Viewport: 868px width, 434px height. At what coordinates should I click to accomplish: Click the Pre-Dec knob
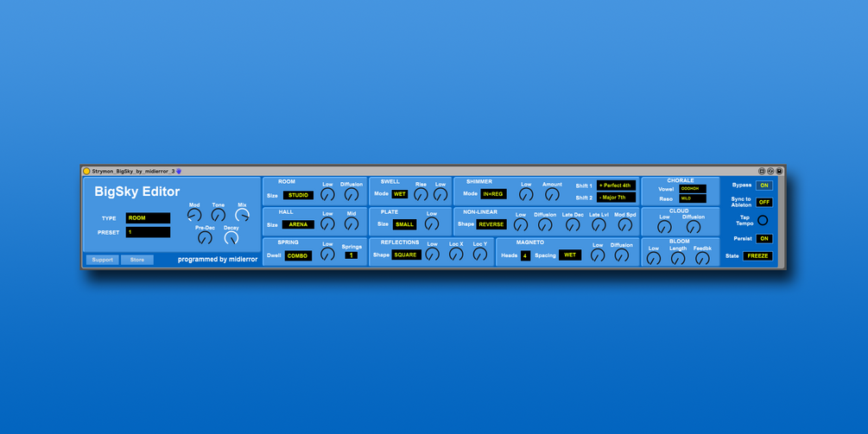(205, 238)
